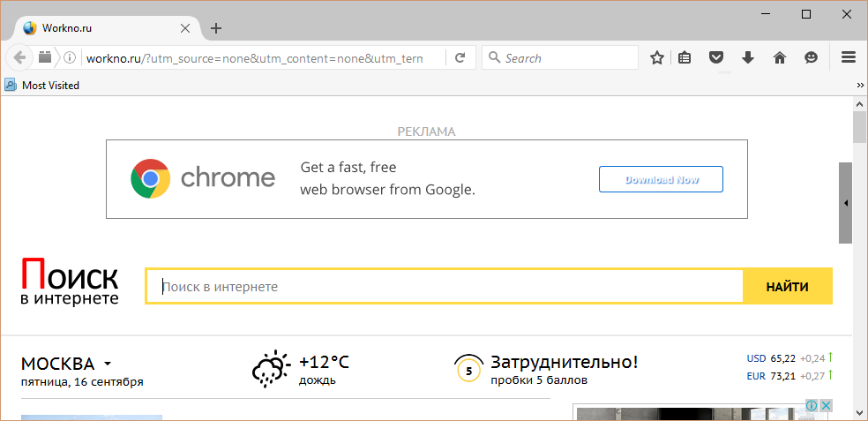This screenshot has height=421, width=868.
Task: Open a new tab
Action: click(x=216, y=28)
